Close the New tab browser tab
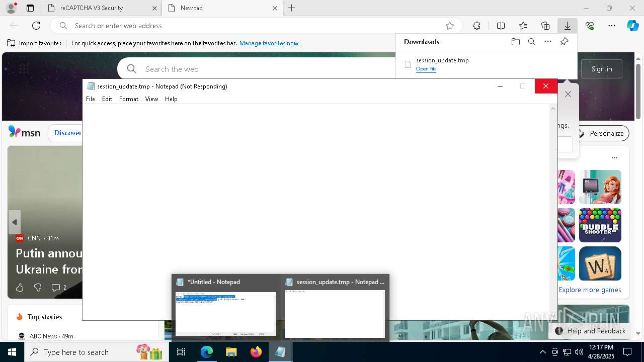The height and width of the screenshot is (362, 644). point(275,8)
